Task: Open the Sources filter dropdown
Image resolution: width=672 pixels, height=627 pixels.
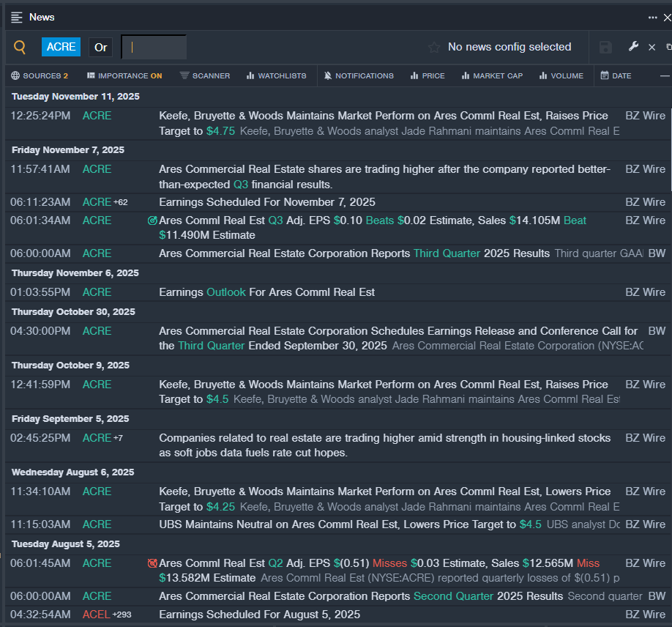Action: coord(40,75)
